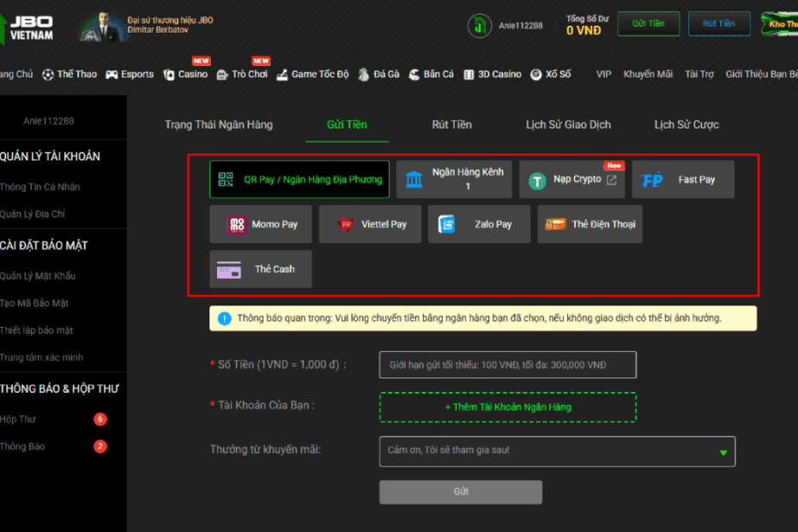Viewport: 798px width, 532px height.
Task: Open the Tài Trợ menu
Action: pos(699,75)
